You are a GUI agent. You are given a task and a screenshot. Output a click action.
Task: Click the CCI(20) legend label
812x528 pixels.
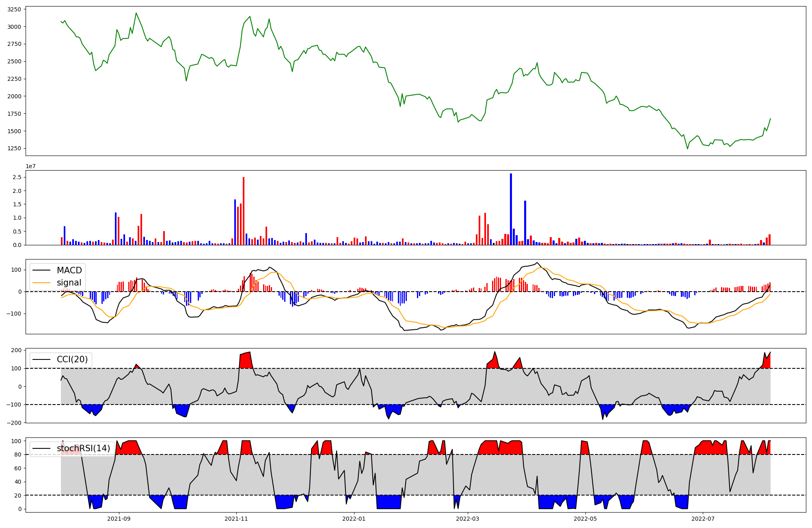(72, 359)
